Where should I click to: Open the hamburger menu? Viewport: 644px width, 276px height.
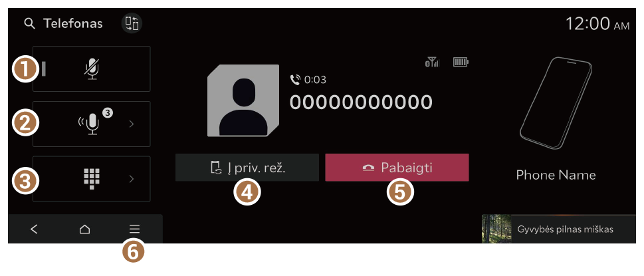click(x=135, y=229)
